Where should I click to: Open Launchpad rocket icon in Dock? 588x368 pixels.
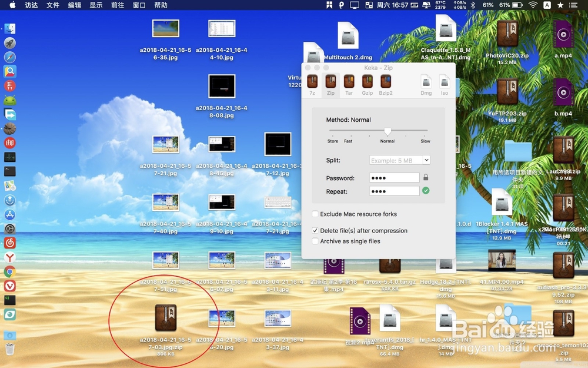click(x=10, y=43)
